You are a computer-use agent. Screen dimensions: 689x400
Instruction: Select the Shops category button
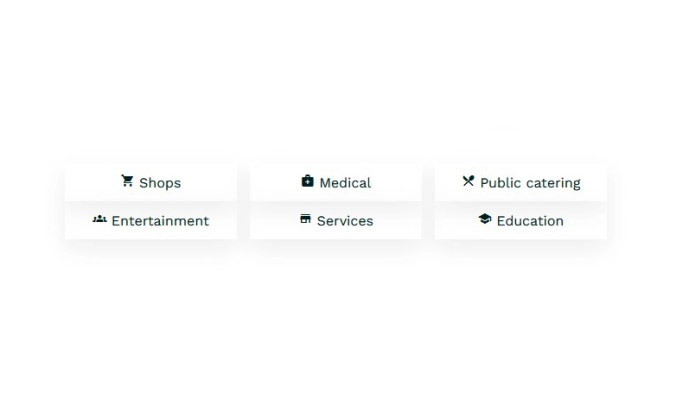click(151, 183)
